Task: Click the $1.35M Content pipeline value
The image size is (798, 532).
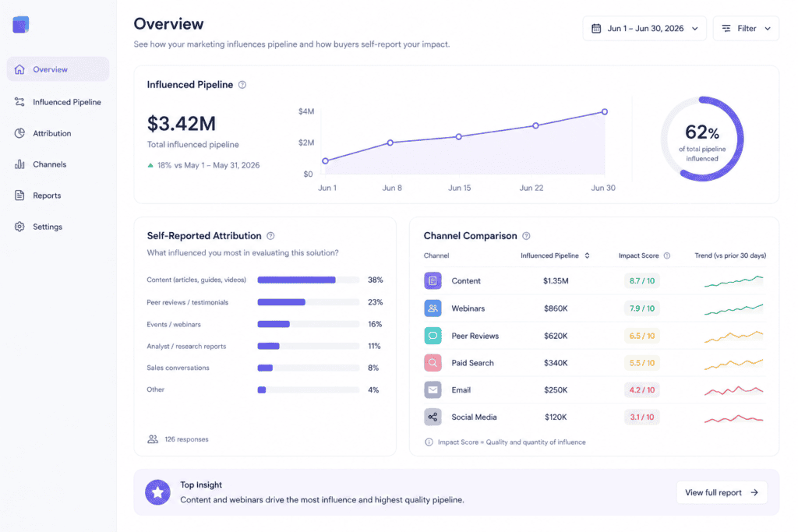Action: click(556, 280)
